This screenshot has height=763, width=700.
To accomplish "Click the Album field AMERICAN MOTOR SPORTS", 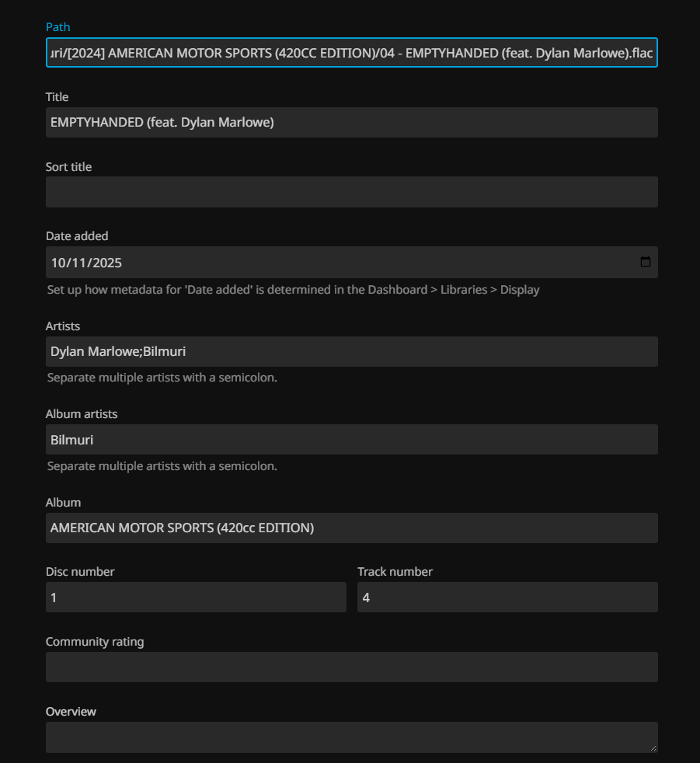I will click(x=351, y=528).
